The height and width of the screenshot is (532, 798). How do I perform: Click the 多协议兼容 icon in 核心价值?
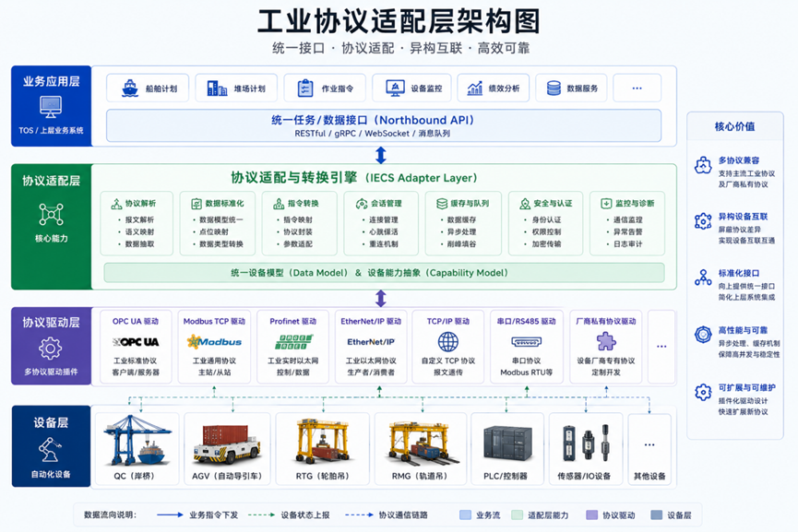[703, 165]
